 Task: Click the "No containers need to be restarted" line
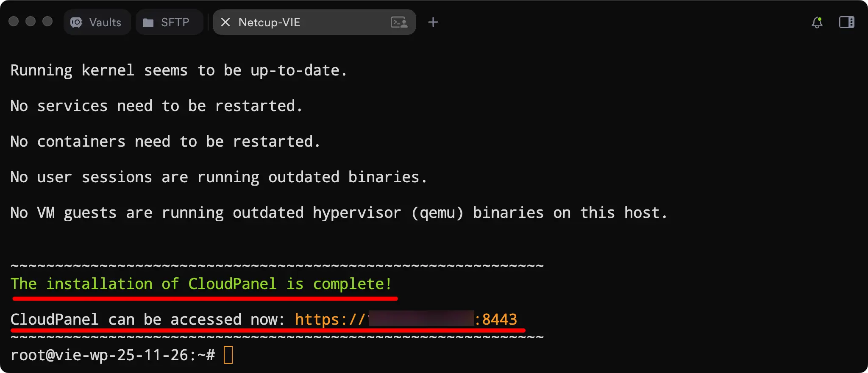[x=165, y=142]
